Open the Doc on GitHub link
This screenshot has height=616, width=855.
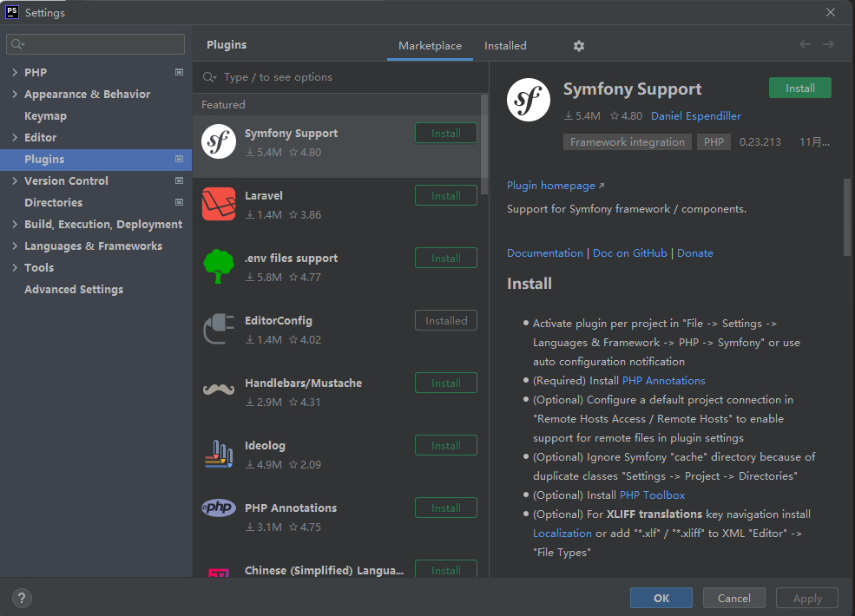(x=630, y=253)
